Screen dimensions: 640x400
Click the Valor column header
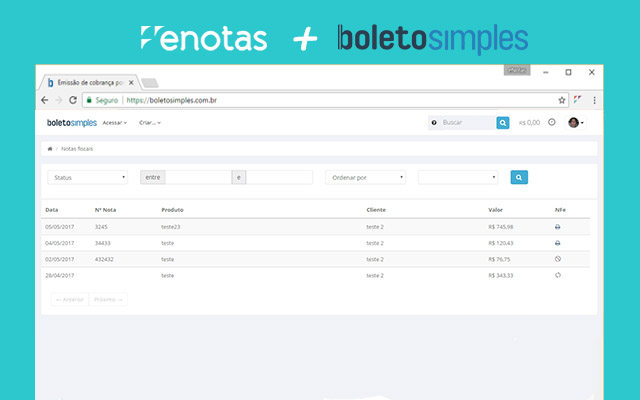coord(496,210)
